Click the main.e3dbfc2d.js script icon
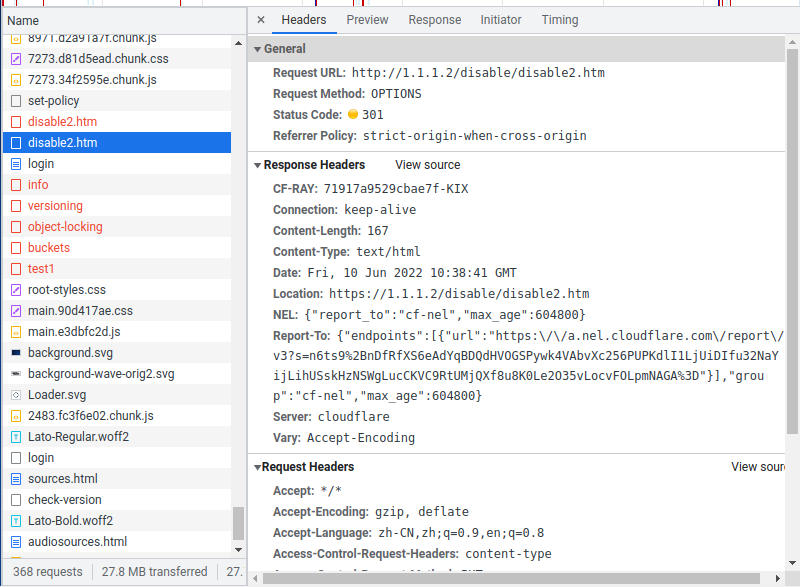 coord(16,332)
